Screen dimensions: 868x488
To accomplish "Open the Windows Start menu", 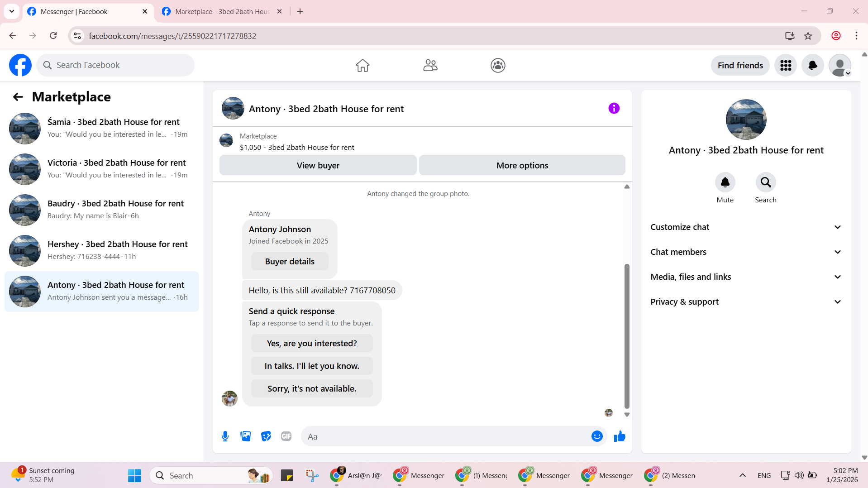I will click(x=134, y=475).
